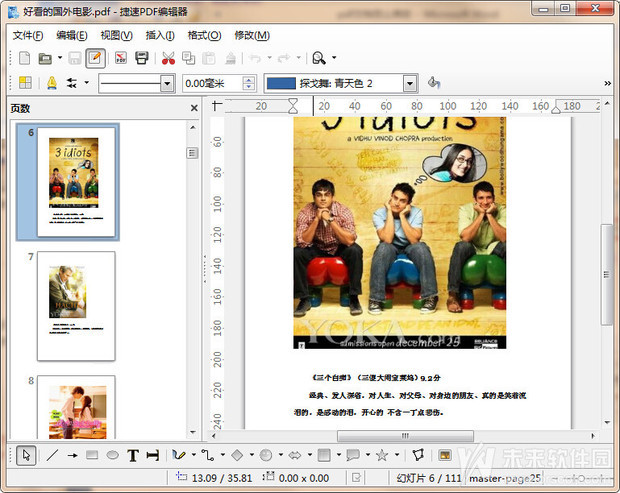Open the 编辑(E) menu

(72, 36)
